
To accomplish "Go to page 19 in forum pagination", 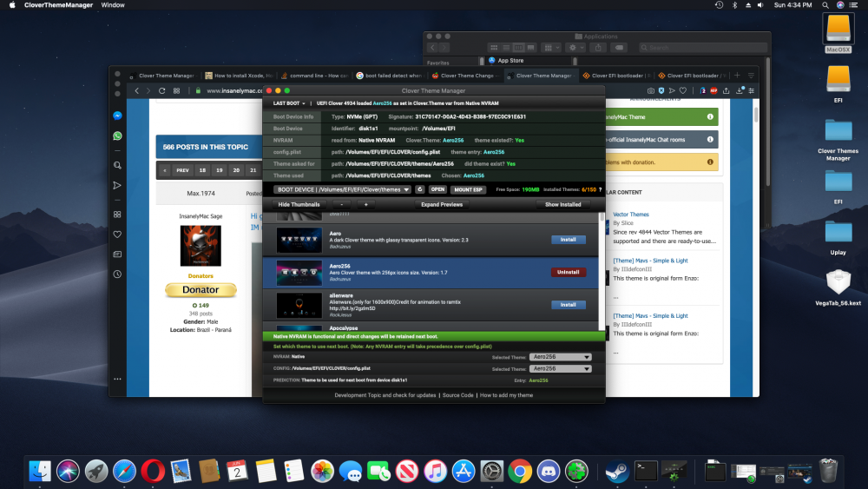I will click(x=220, y=170).
